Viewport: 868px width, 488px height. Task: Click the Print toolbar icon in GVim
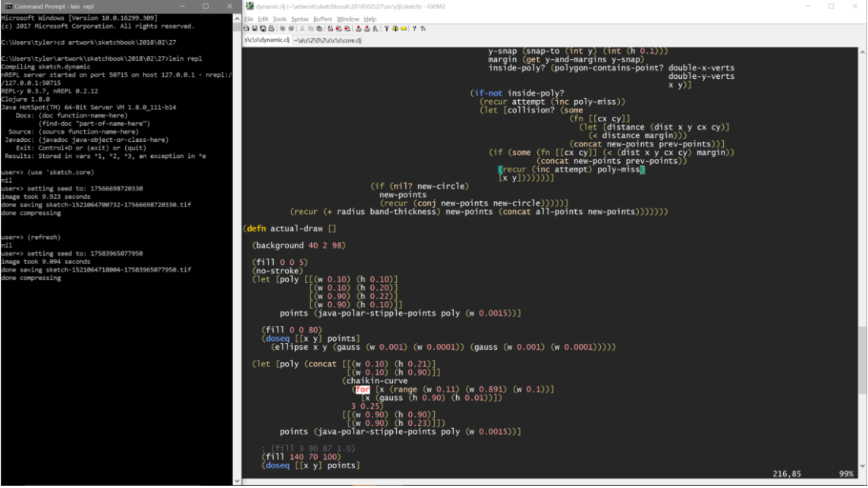click(272, 28)
